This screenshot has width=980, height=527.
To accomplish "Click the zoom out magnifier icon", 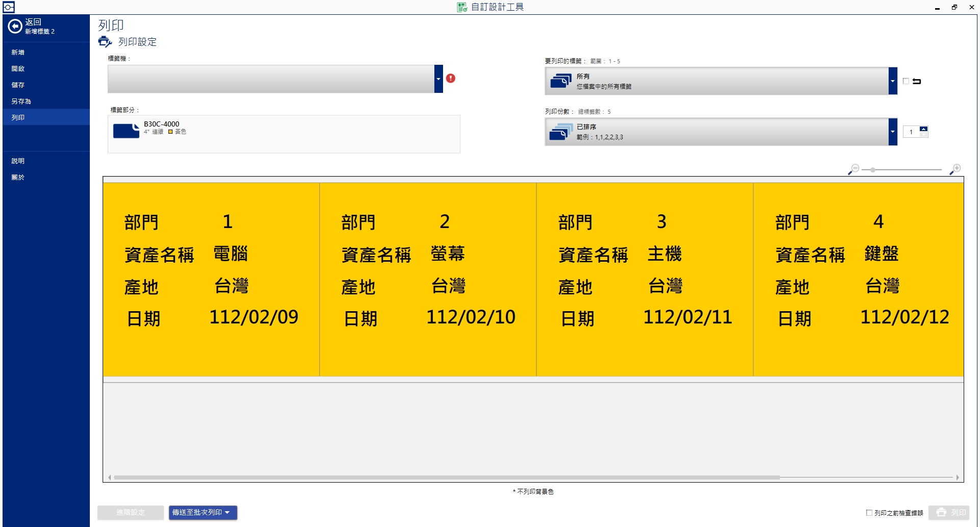I will coord(853,169).
